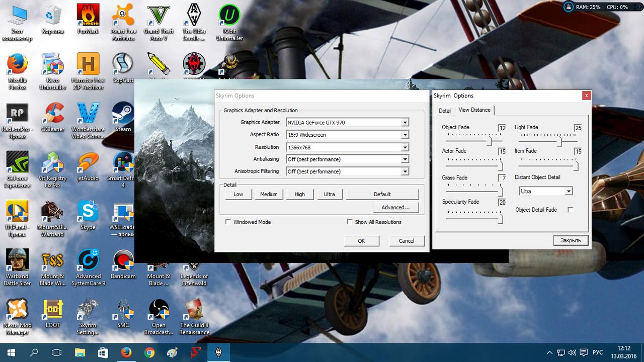Open the Recycle Bin (Корзина) icon
This screenshot has height=362, width=644.
tap(53, 20)
